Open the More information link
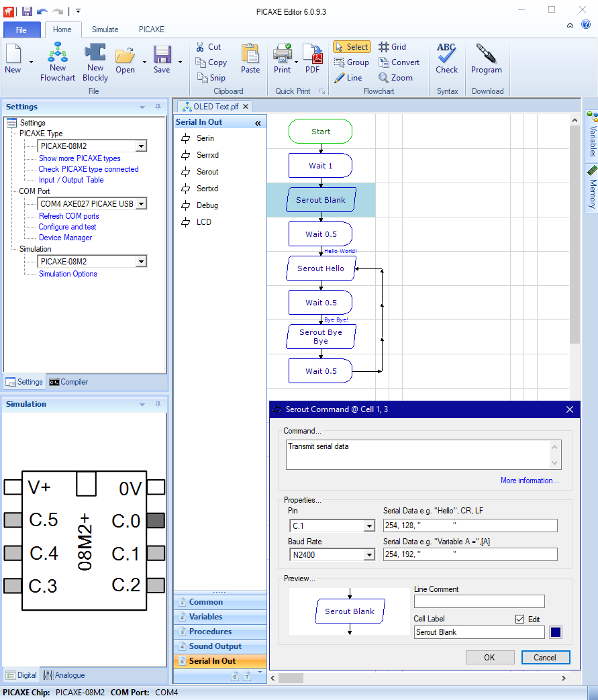This screenshot has width=598, height=700. pyautogui.click(x=529, y=481)
